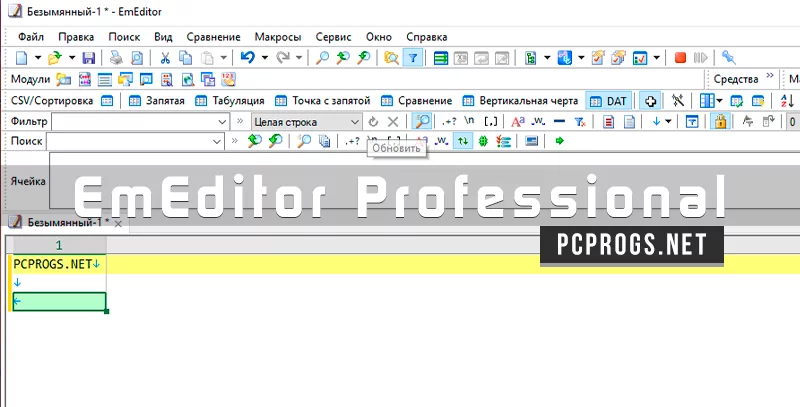The width and height of the screenshot is (800, 407).
Task: Close the Безымянный-1 tab
Action: (118, 223)
